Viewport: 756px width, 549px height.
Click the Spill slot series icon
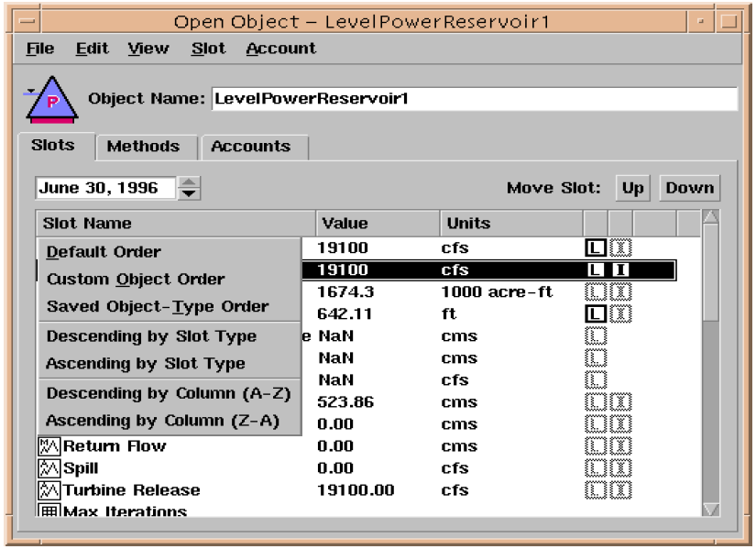coord(48,468)
